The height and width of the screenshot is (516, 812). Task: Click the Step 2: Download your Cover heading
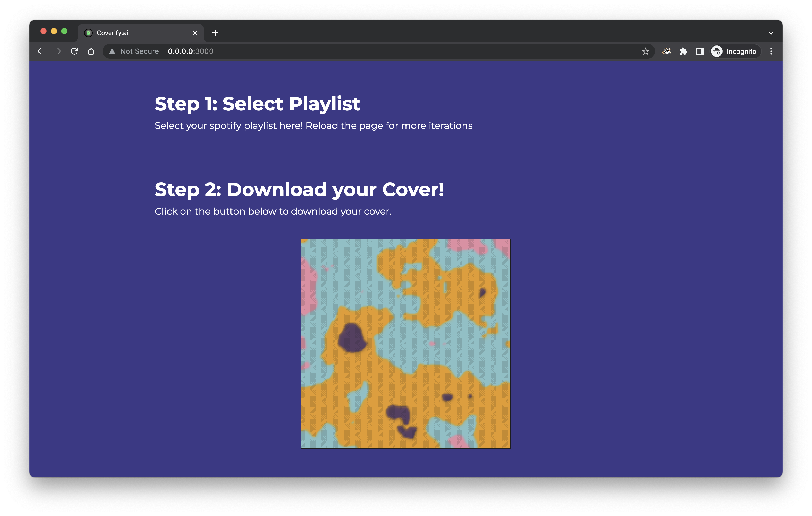tap(299, 190)
